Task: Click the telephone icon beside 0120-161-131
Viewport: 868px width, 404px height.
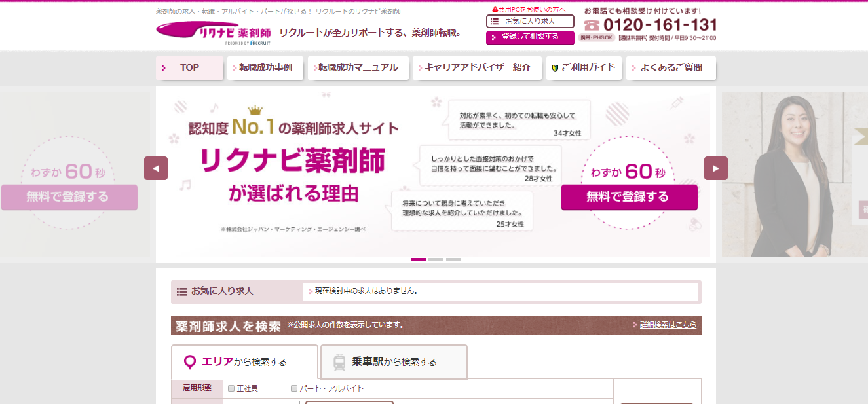Action: 592,26
